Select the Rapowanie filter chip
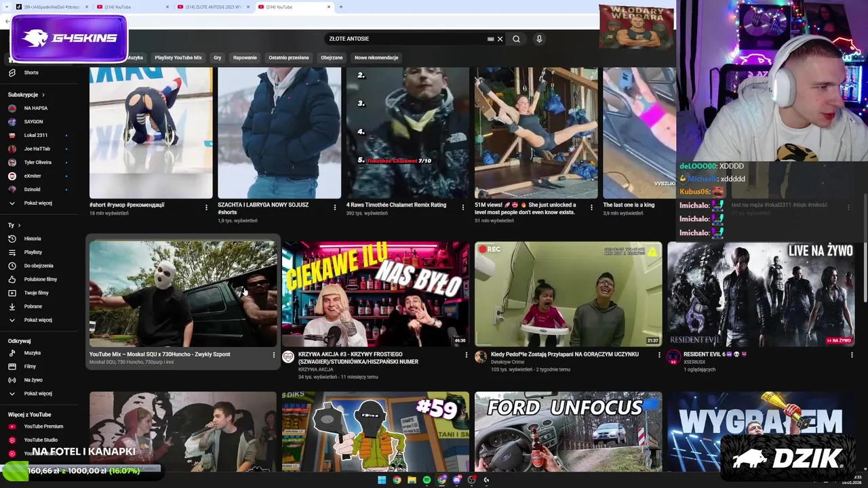 (x=245, y=58)
